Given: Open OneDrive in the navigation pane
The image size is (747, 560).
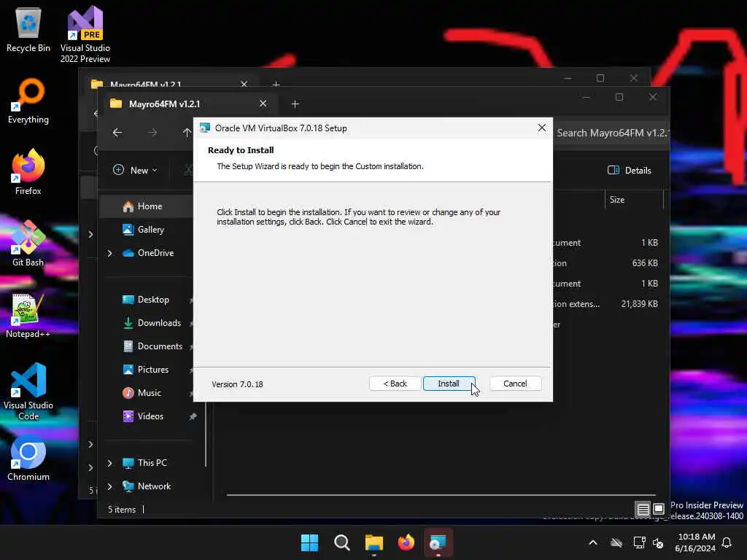Looking at the screenshot, I should click(x=149, y=253).
